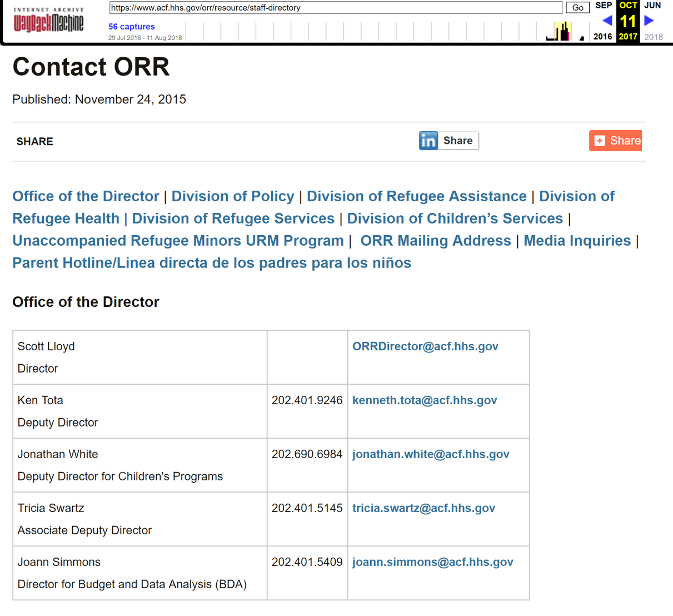The image size is (673, 616).
Task: Jump to Office of the Director section
Action: 86,196
